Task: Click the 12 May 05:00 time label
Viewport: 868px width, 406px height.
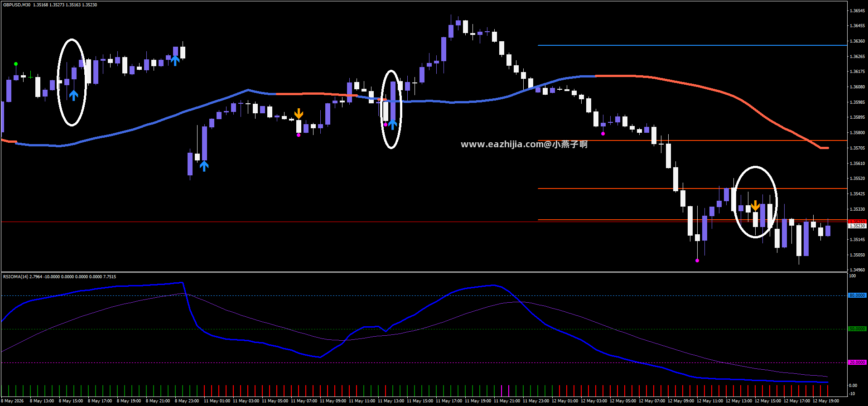Action: click(623, 401)
